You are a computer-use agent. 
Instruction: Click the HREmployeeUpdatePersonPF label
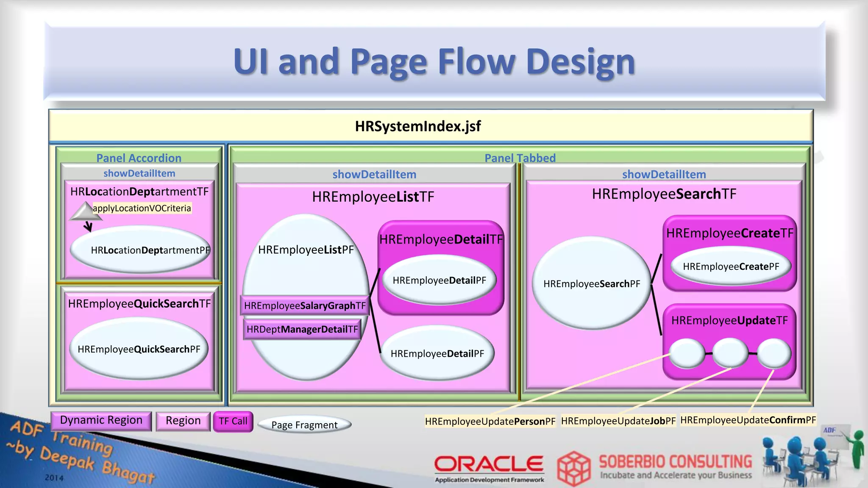[x=490, y=421]
